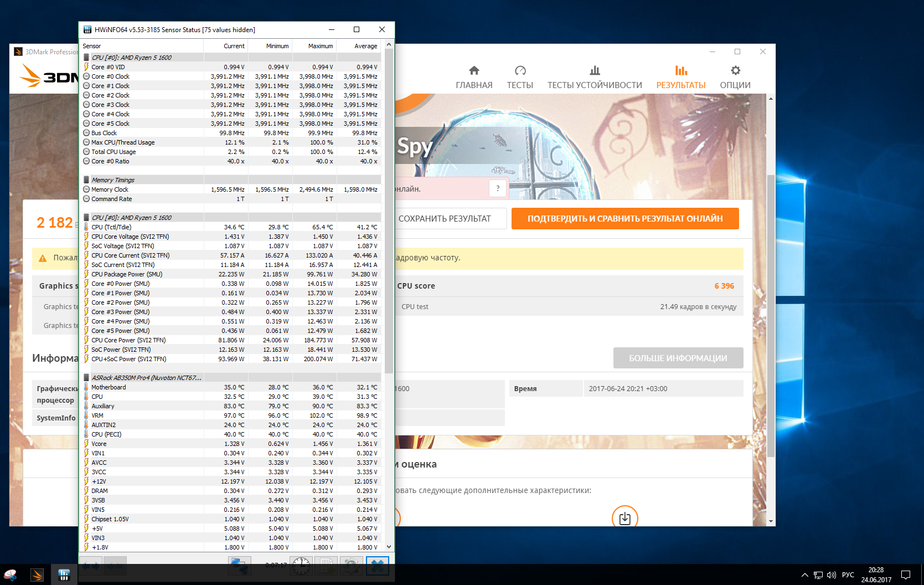
Task: Click the Current column header in HWiNFO
Action: (x=226, y=46)
